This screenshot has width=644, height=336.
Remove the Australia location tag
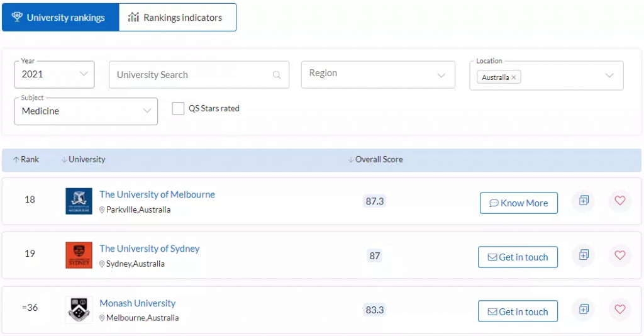pos(514,77)
